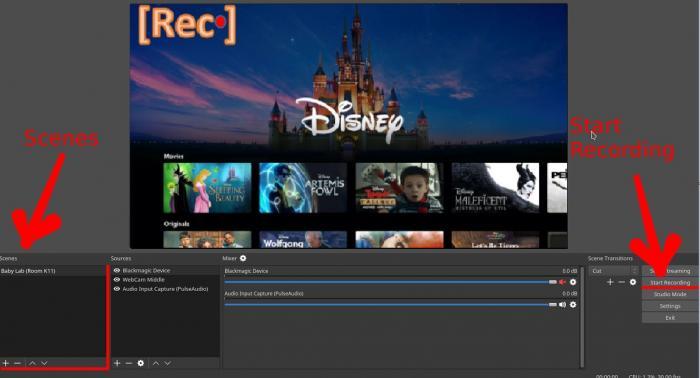Click the Start Streaming button
This screenshot has width=700, height=378.
[670, 271]
